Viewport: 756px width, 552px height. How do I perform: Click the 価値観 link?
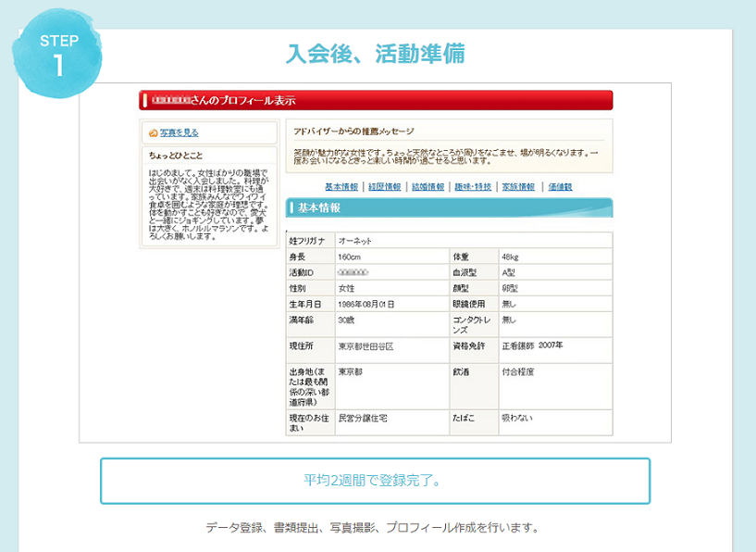(x=560, y=186)
